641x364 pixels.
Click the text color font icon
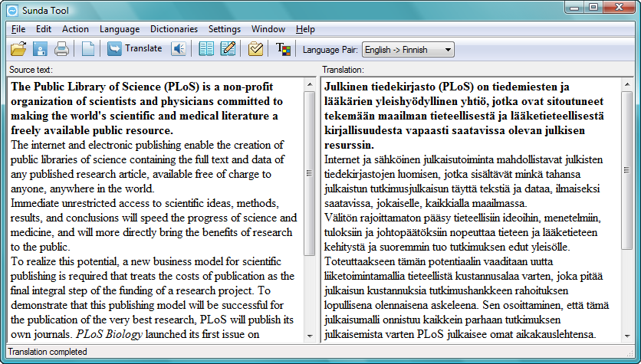click(283, 49)
